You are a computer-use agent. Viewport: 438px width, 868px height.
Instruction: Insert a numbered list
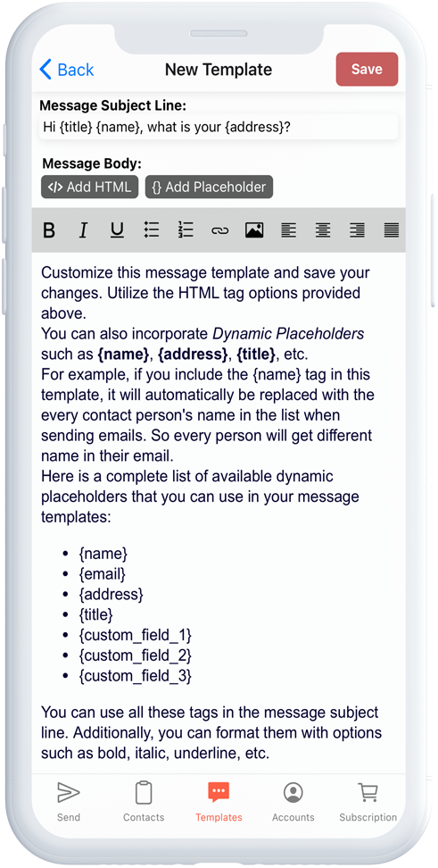(186, 230)
